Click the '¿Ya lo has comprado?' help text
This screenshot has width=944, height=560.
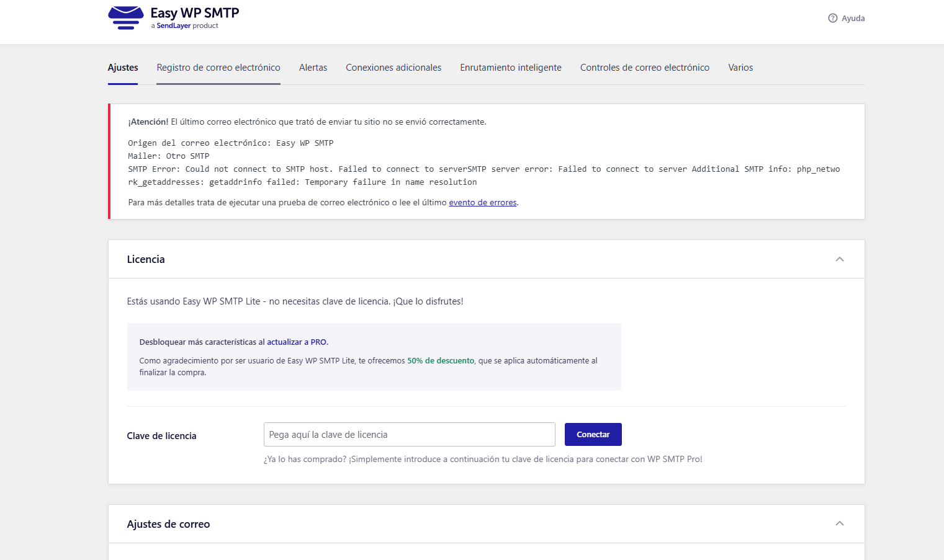(x=483, y=460)
